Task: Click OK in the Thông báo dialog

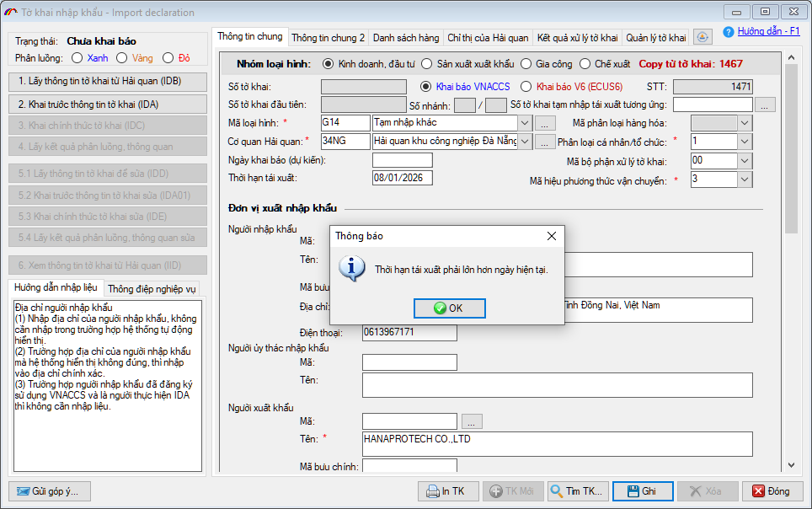Action: (447, 308)
